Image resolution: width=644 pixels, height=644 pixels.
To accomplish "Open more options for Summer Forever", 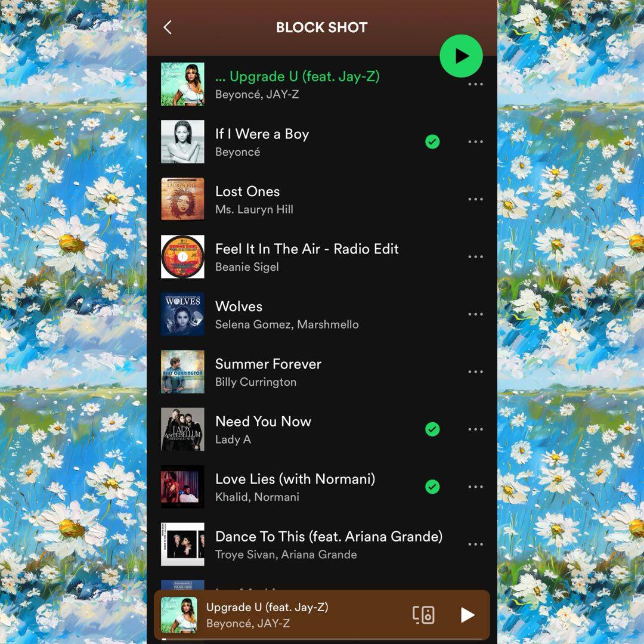I will (x=475, y=371).
